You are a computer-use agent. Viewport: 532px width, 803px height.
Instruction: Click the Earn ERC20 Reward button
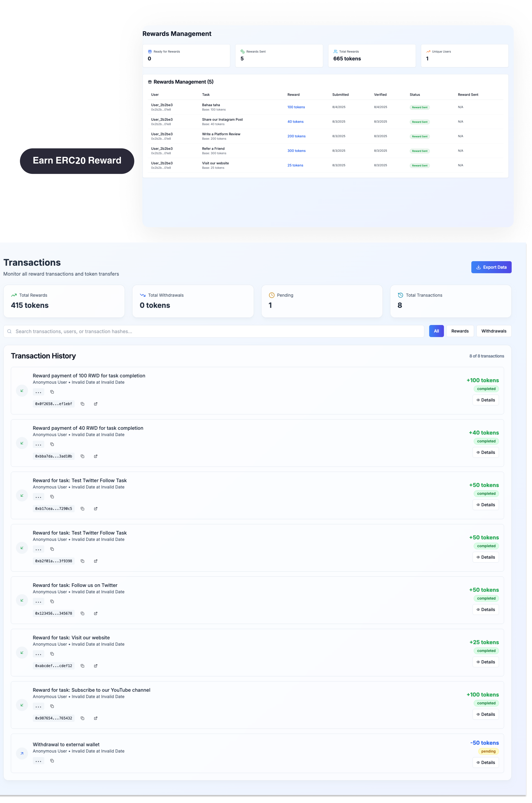(x=77, y=161)
